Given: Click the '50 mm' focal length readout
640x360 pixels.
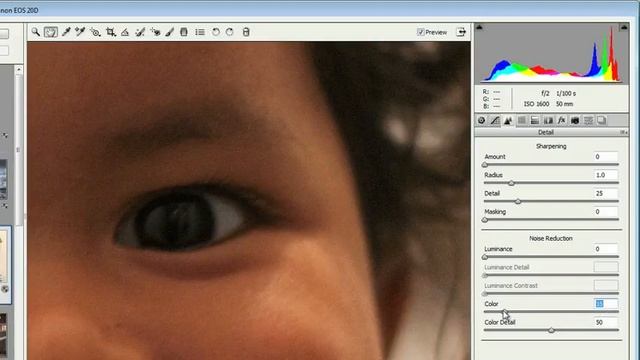Looking at the screenshot, I should point(564,104).
